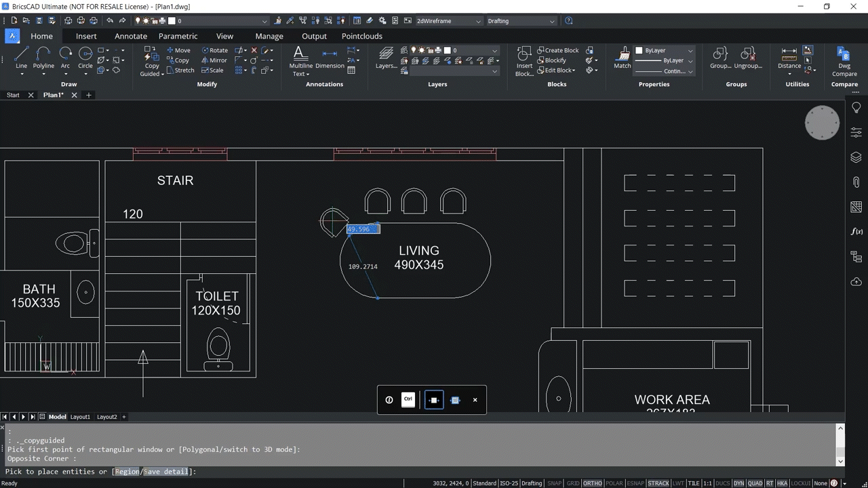Enable SNAP in the status bar
This screenshot has width=868, height=488.
[554, 483]
